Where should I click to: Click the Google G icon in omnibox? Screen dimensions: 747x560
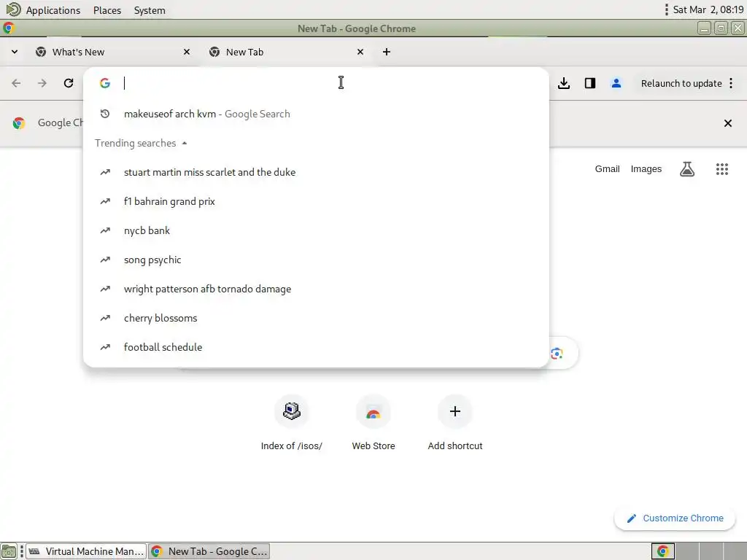(105, 83)
